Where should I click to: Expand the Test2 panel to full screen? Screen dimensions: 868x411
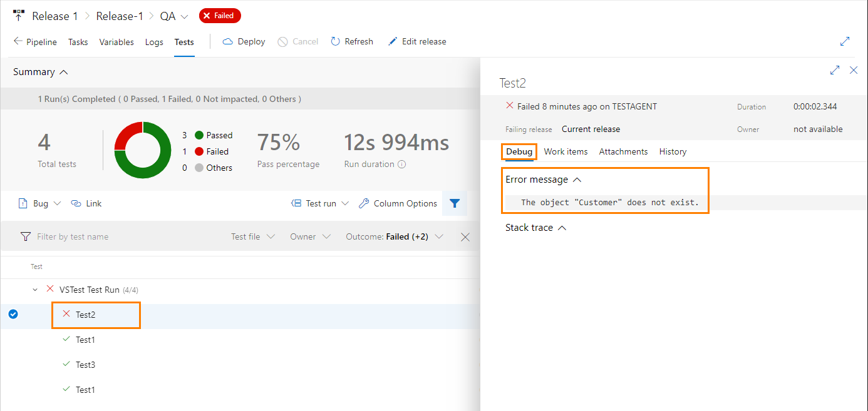pos(834,70)
